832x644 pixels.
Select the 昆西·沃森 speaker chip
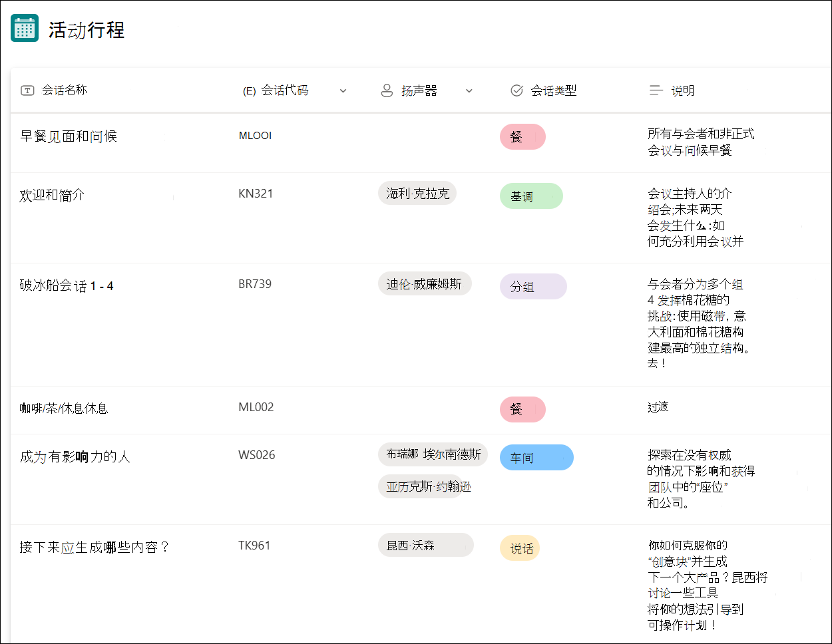click(426, 545)
